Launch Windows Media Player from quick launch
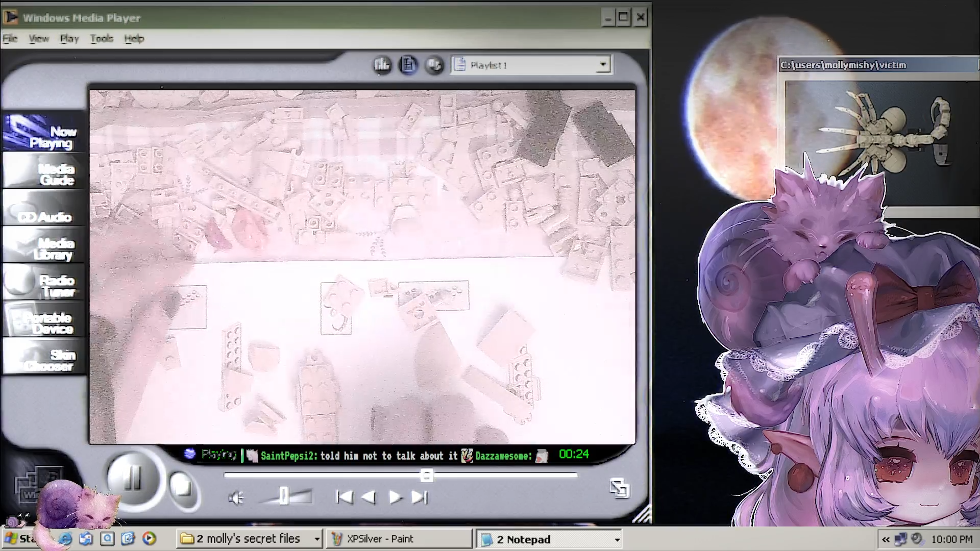 click(149, 538)
